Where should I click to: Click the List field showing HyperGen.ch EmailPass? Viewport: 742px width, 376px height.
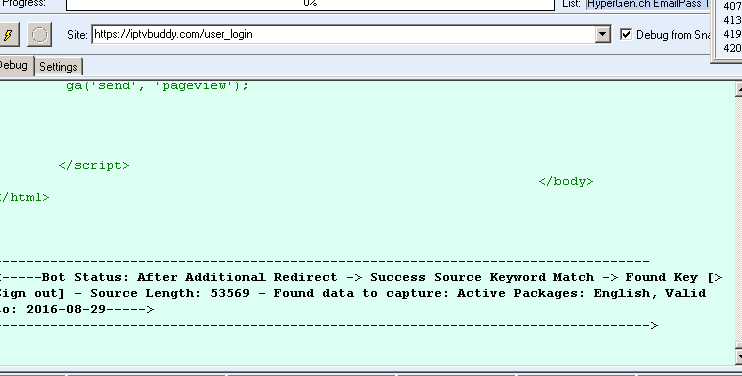(x=648, y=4)
